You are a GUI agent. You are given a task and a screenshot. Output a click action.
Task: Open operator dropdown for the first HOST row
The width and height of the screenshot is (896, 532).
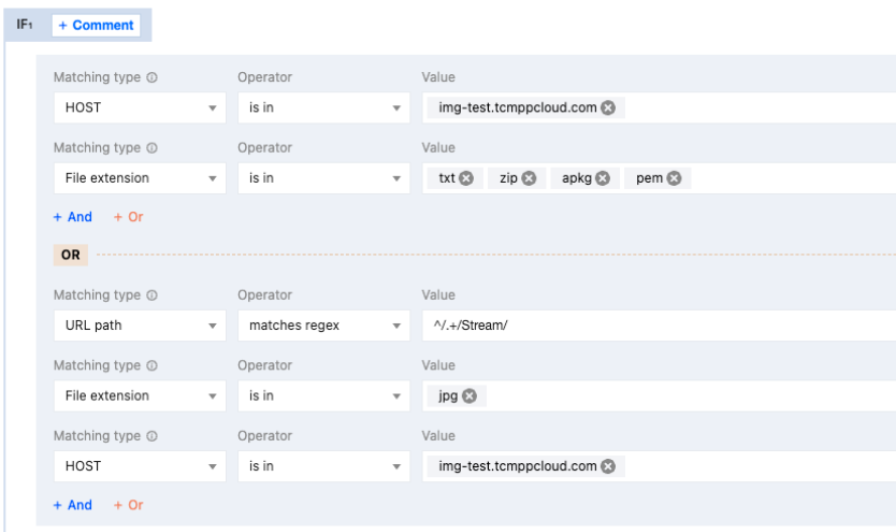click(323, 108)
